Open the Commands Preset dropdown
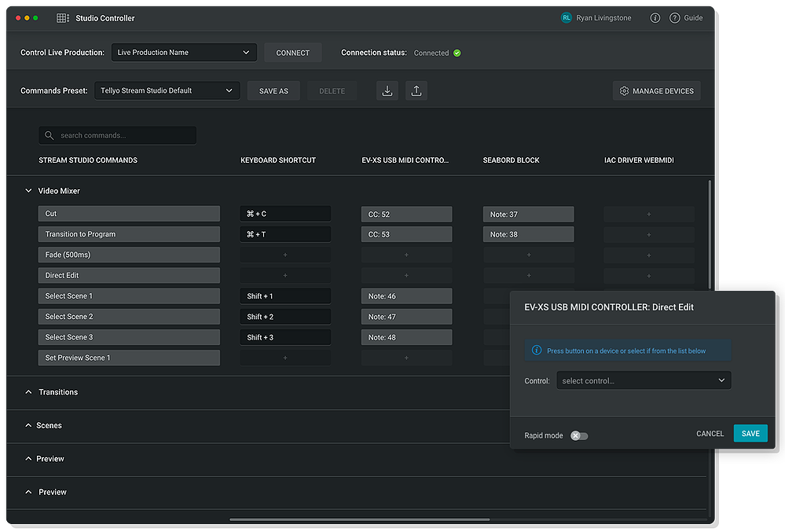This screenshot has height=532, width=785. pos(167,90)
